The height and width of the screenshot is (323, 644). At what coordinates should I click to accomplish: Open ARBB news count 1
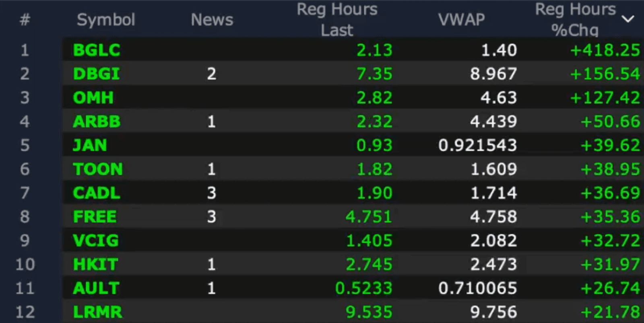click(x=212, y=121)
